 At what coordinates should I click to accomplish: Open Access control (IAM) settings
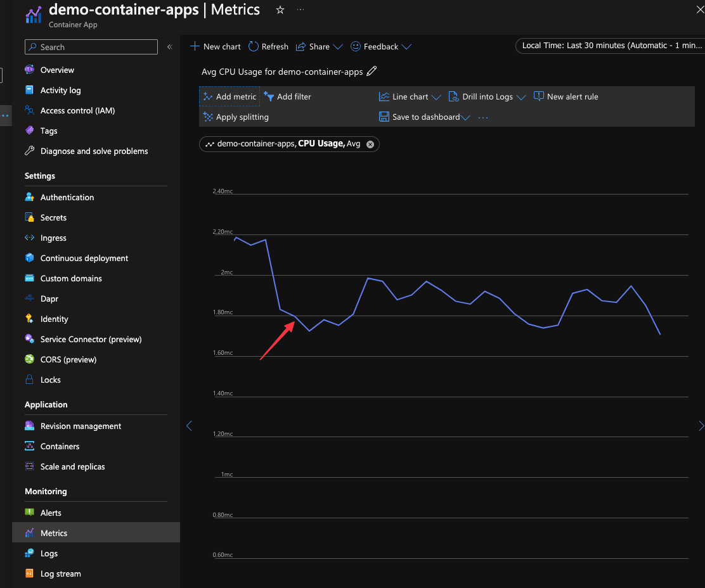coord(77,110)
